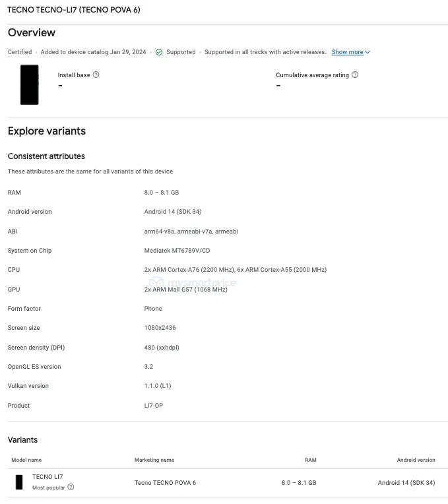Click the large phone image in Overview
The image size is (448, 504).
[29, 84]
